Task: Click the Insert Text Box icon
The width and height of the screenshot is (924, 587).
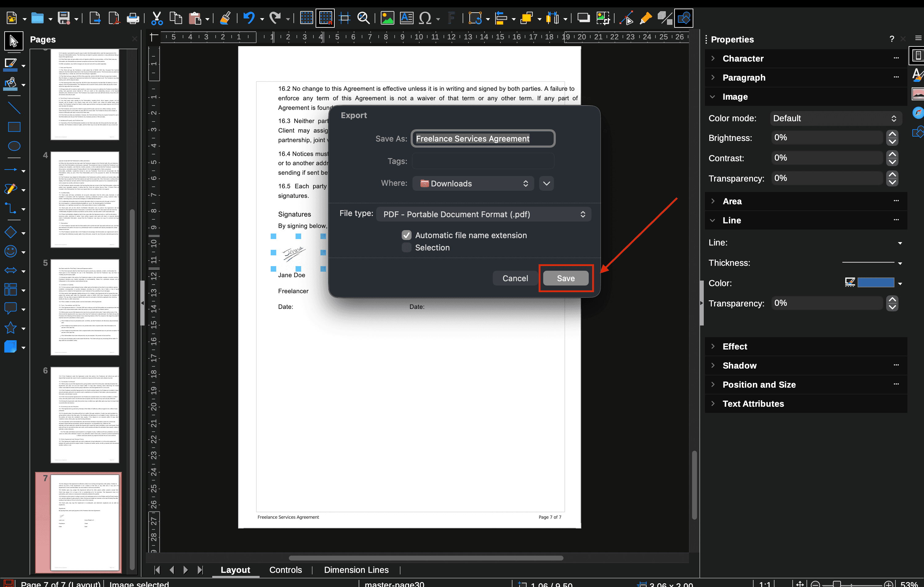Action: click(x=406, y=18)
